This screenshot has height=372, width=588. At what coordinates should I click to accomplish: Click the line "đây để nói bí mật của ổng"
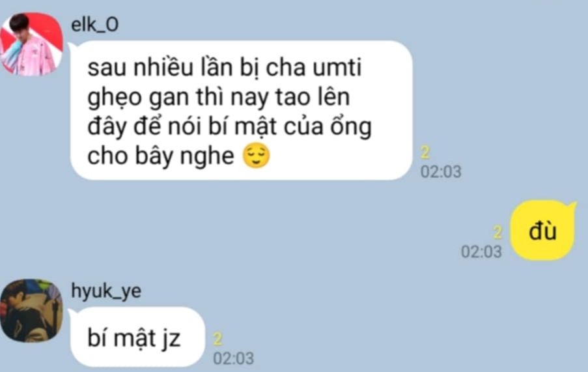point(229,126)
